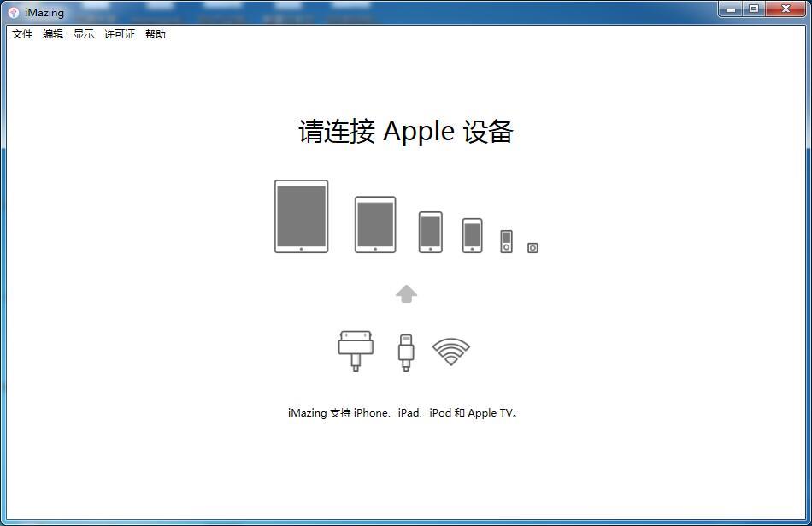Click the iPod shuffle icon
This screenshot has width=812, height=526.
(533, 248)
